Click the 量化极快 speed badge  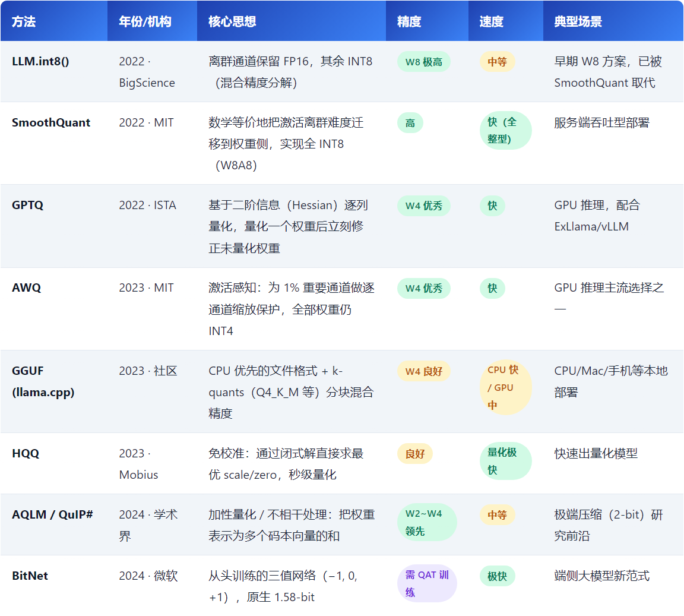pyautogui.click(x=506, y=462)
